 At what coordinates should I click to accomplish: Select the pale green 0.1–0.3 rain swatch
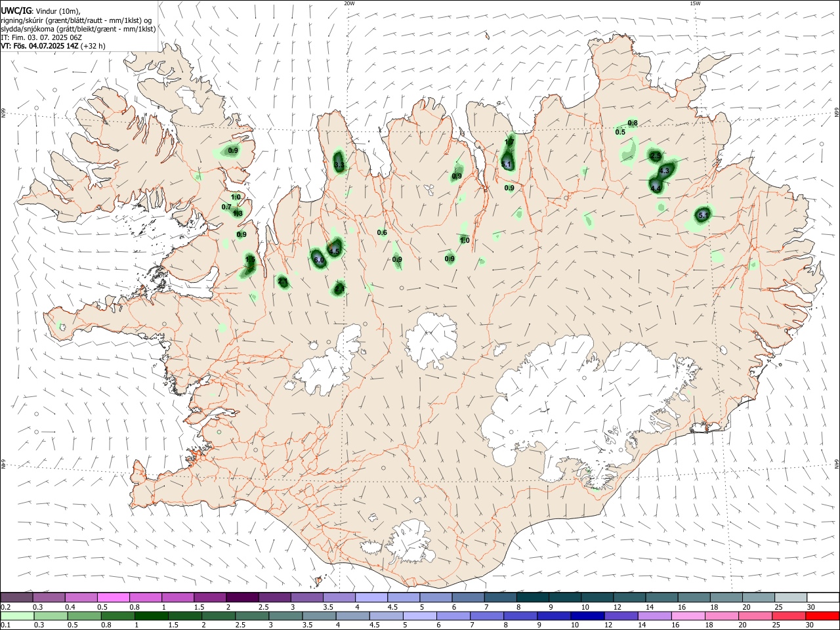16,616
